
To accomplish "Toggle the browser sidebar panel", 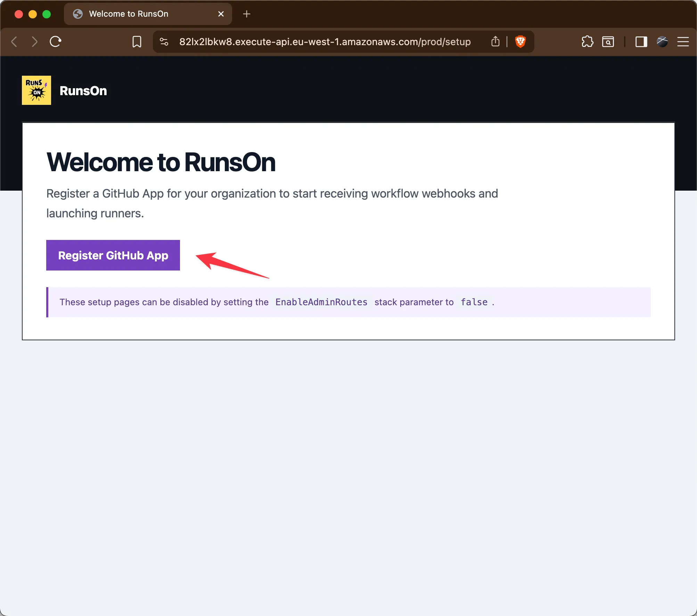I will point(641,42).
